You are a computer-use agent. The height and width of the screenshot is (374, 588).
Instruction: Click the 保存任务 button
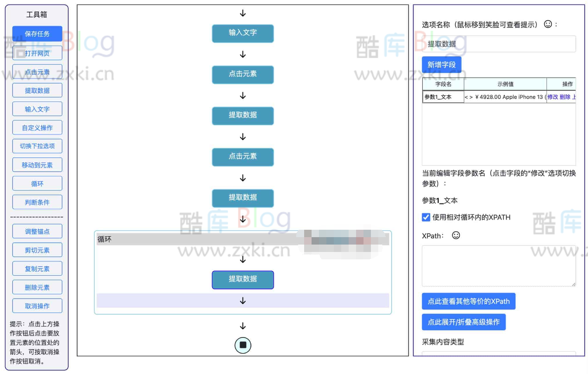pos(37,34)
